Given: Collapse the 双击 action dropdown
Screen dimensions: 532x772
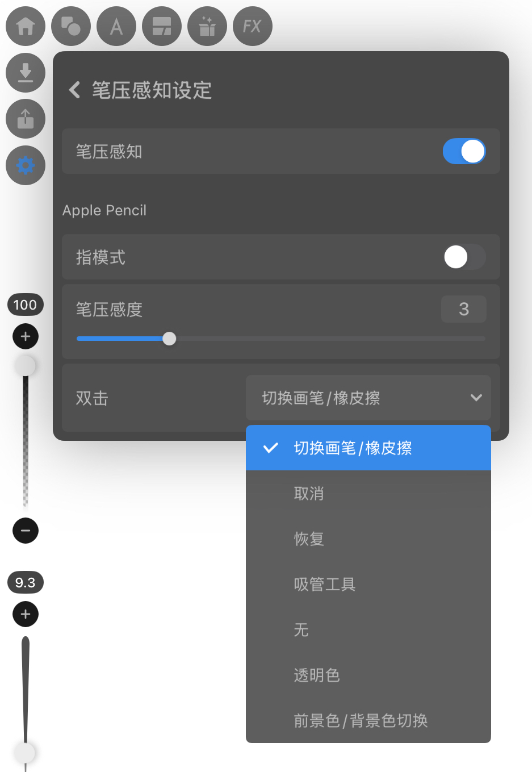Looking at the screenshot, I should coord(368,398).
